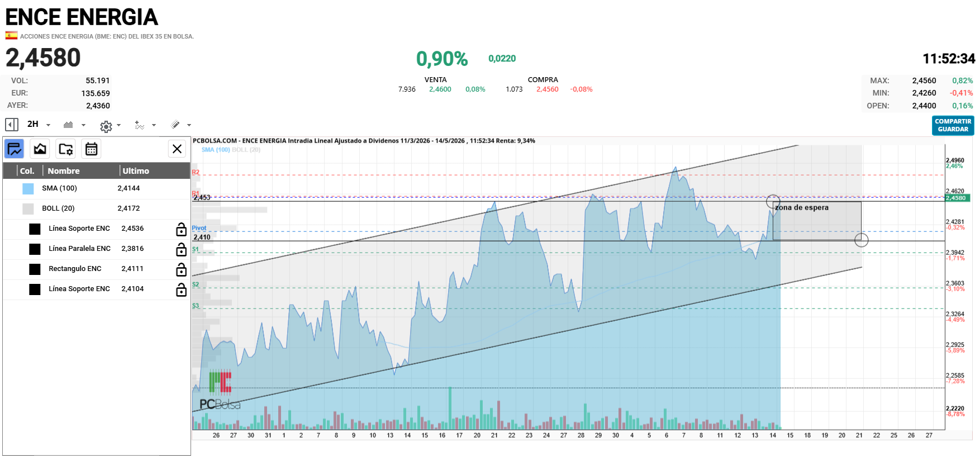Screen dimensions: 980x456
Task: Select the SMA (100) row name
Action: [59, 188]
